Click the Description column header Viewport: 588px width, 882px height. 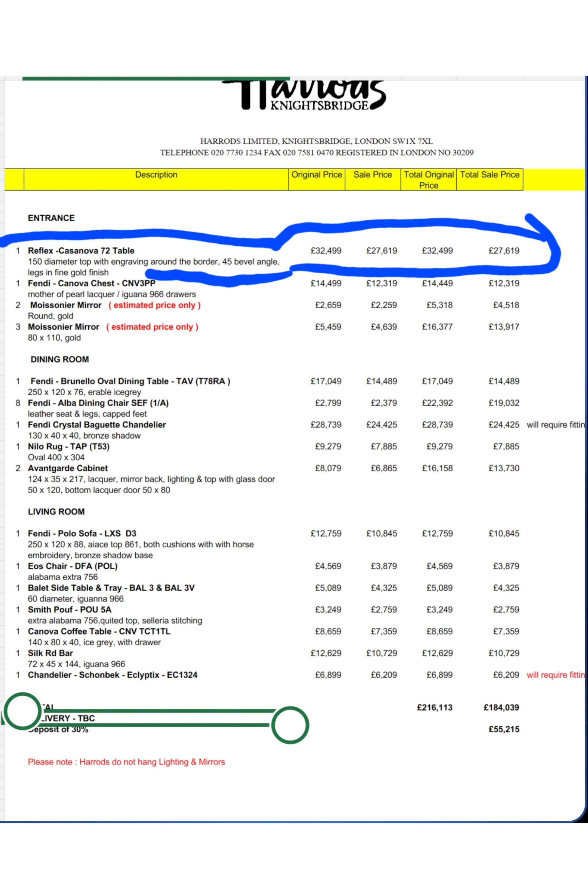[156, 179]
